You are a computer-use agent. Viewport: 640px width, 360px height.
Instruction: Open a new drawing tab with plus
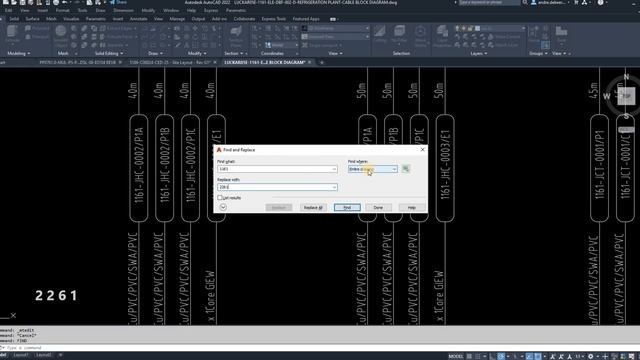click(x=322, y=62)
